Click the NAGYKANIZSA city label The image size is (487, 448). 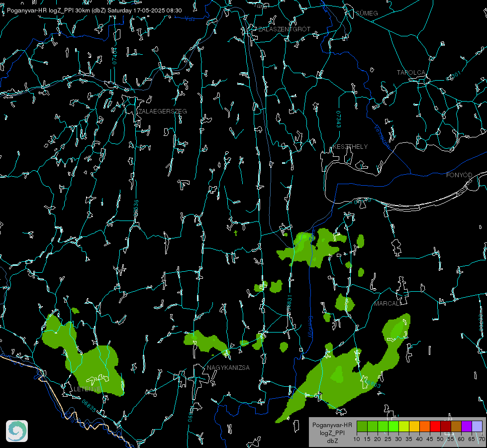tap(228, 368)
